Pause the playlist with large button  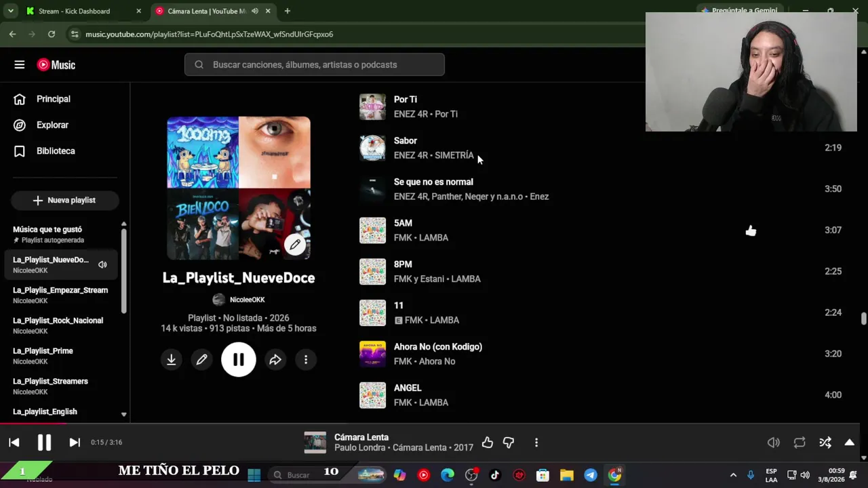239,360
